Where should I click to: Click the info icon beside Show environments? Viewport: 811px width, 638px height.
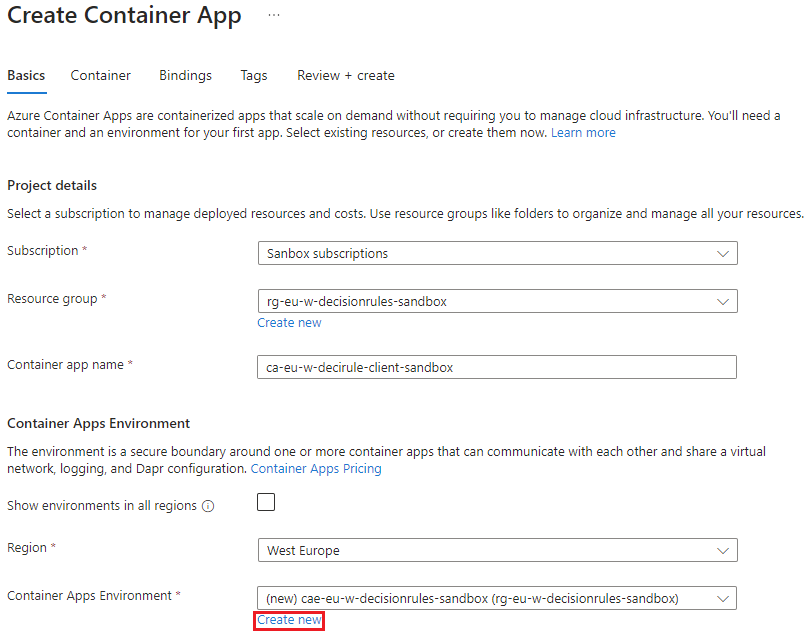tap(208, 506)
